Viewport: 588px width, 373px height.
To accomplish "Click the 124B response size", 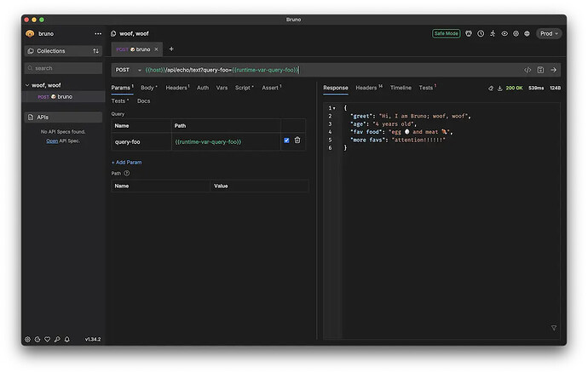I will [x=555, y=88].
